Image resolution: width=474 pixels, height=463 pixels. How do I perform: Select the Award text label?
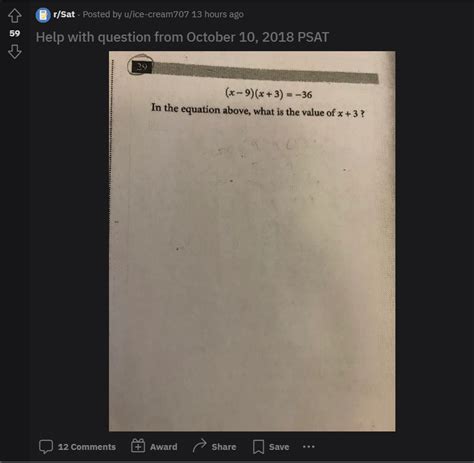[x=164, y=447]
